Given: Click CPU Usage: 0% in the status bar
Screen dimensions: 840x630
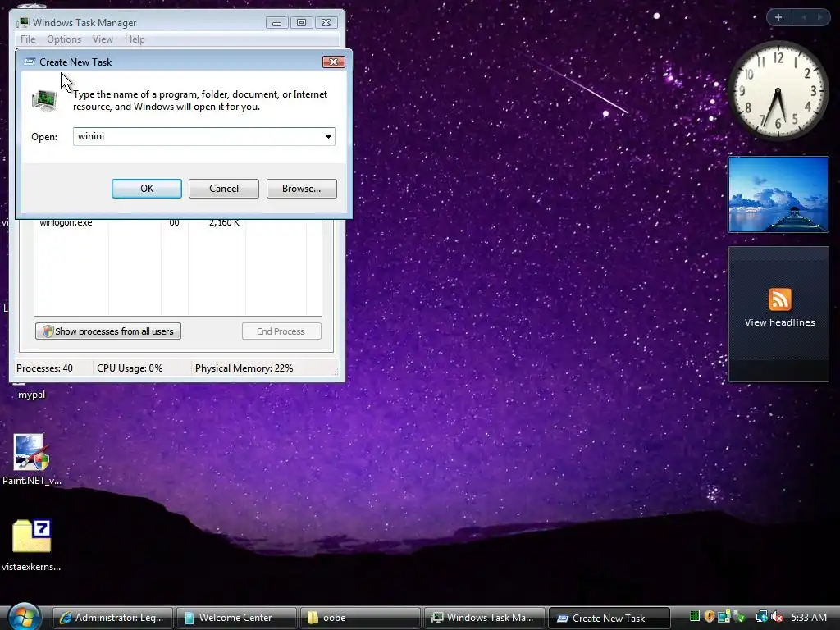Looking at the screenshot, I should tap(130, 368).
